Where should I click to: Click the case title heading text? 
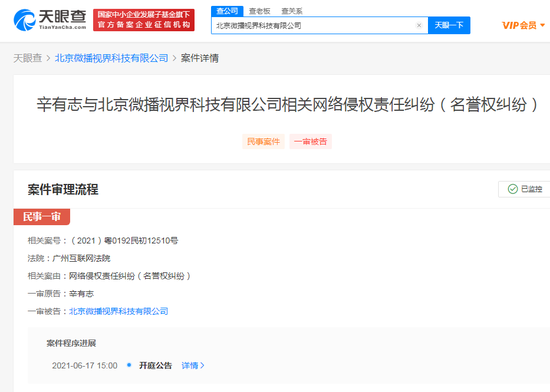[x=287, y=104]
